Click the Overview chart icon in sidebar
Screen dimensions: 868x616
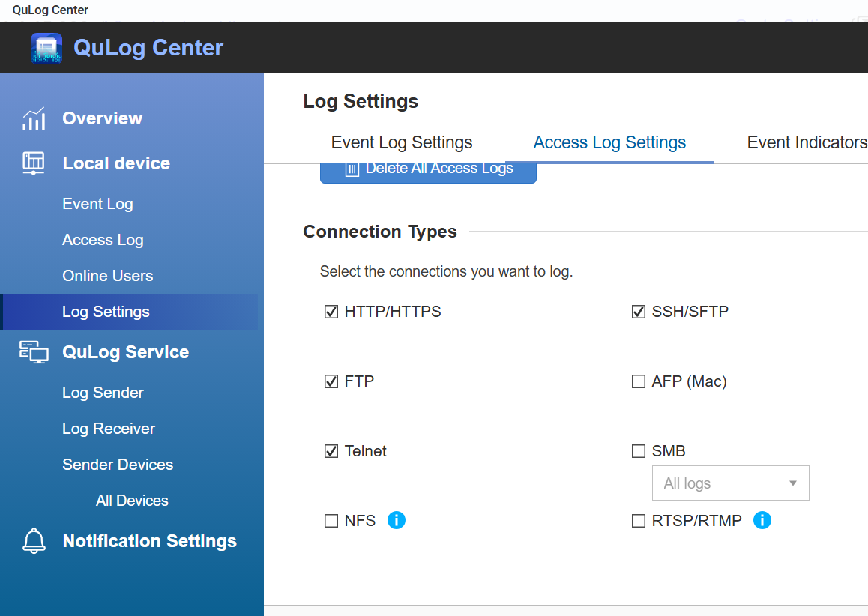[x=34, y=118]
